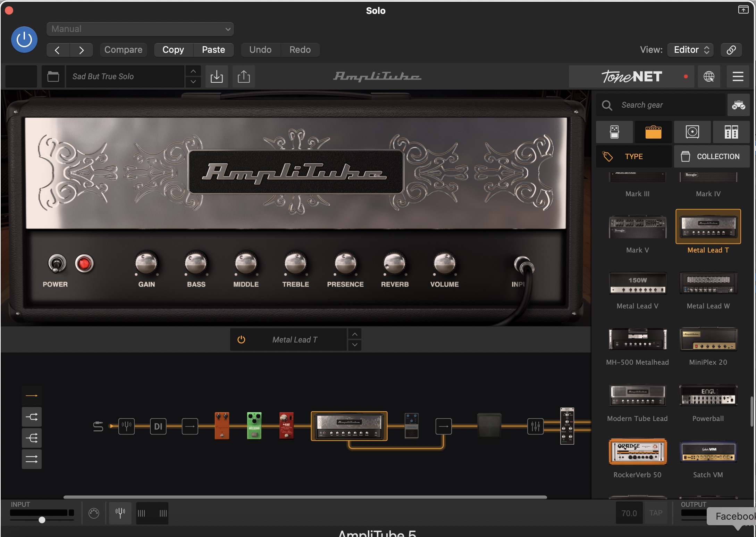This screenshot has width=756, height=537.
Task: Select the rack effects gear tab
Action: point(731,132)
